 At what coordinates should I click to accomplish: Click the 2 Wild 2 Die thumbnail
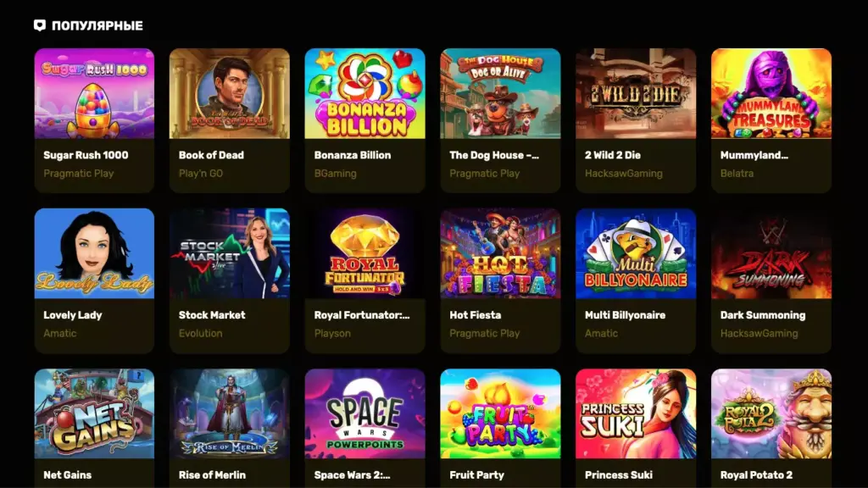636,93
